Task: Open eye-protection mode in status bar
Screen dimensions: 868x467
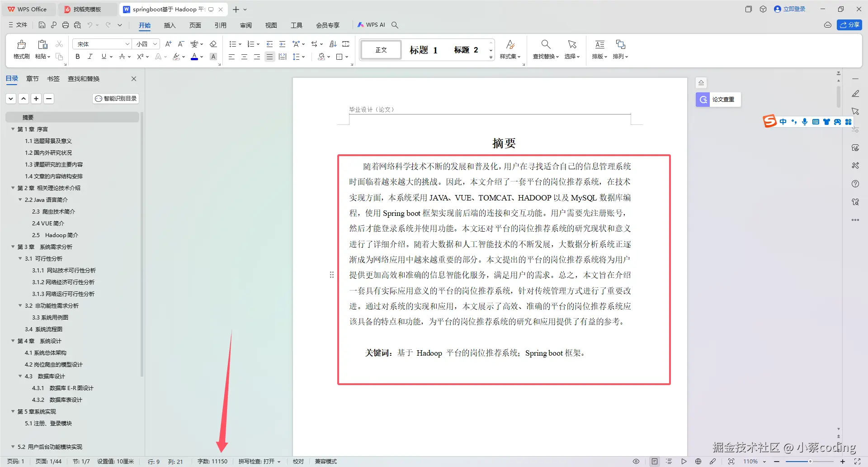Action: coord(636,462)
